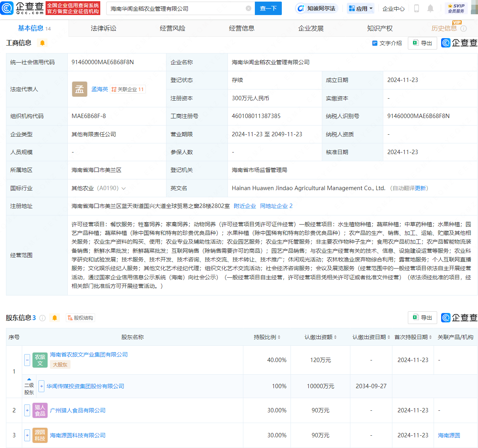Switch to 知识产权 tab
The width and height of the screenshot is (478, 448).
(380, 29)
